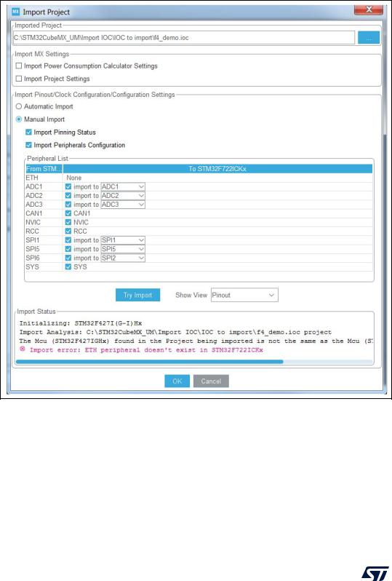
Task: Open the SPI2 target dropdown for SPI6
Action: tap(123, 258)
